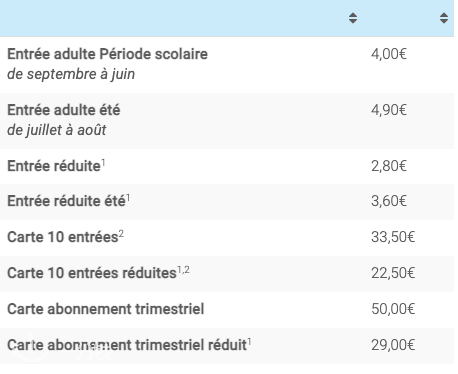Screen dimensions: 458x374
Task: Sort the first column with header arrows
Action: (353, 18)
